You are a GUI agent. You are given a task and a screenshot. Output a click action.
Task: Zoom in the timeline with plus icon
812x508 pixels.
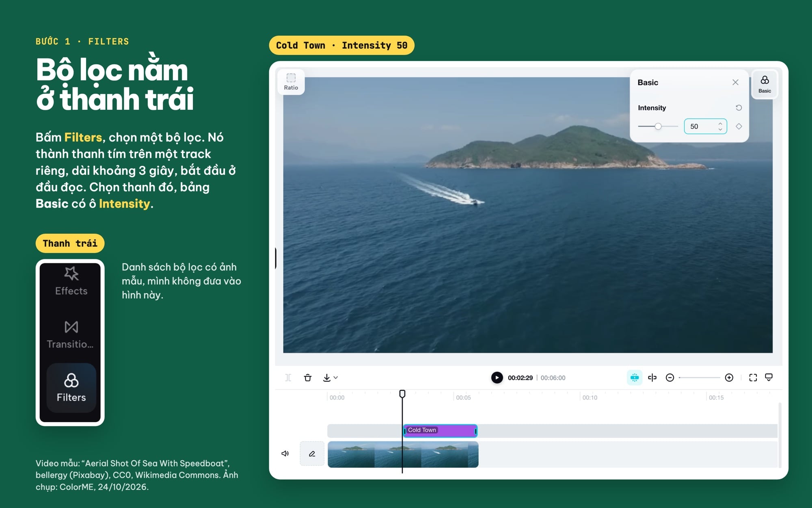(729, 378)
